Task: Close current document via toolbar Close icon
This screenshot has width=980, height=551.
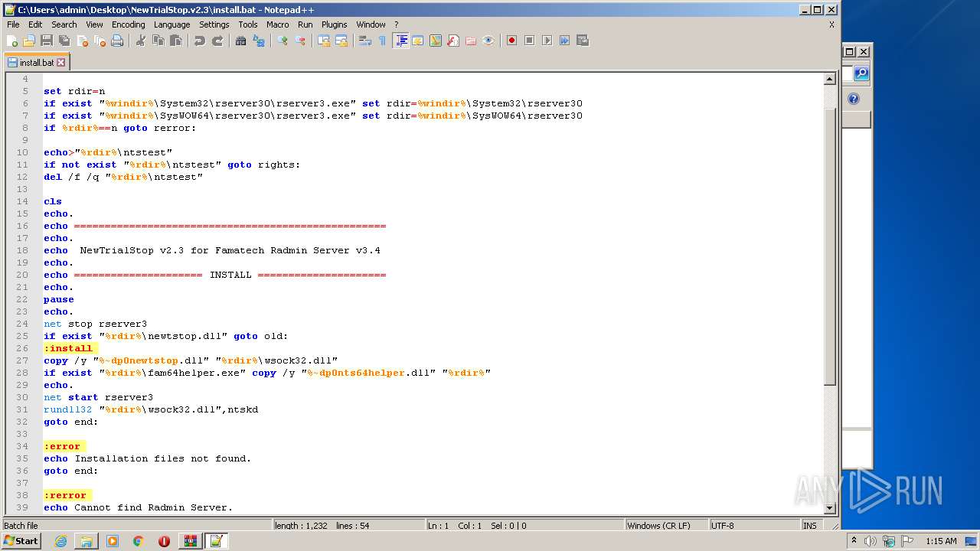Action: 82,41
